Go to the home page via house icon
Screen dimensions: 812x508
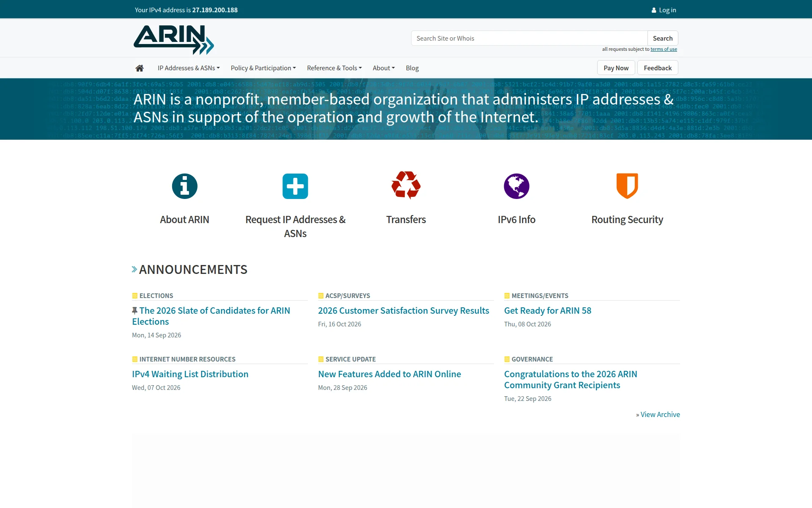[x=140, y=68]
